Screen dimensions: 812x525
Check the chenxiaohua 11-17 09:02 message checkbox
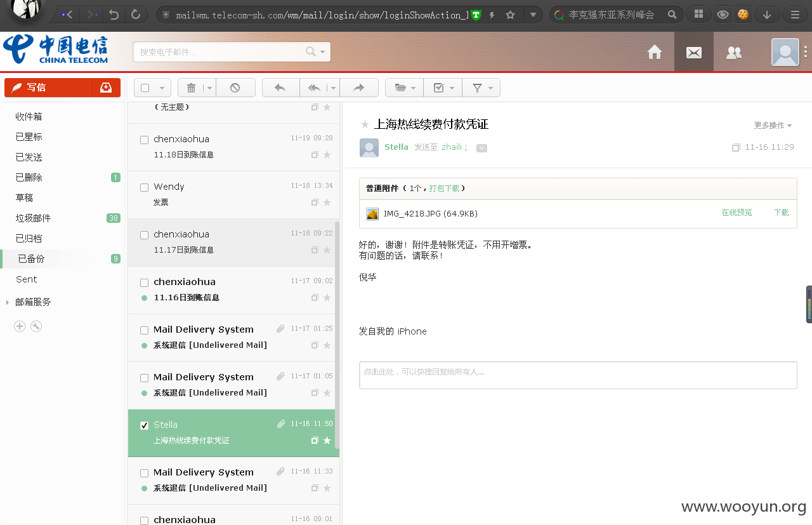click(x=145, y=282)
